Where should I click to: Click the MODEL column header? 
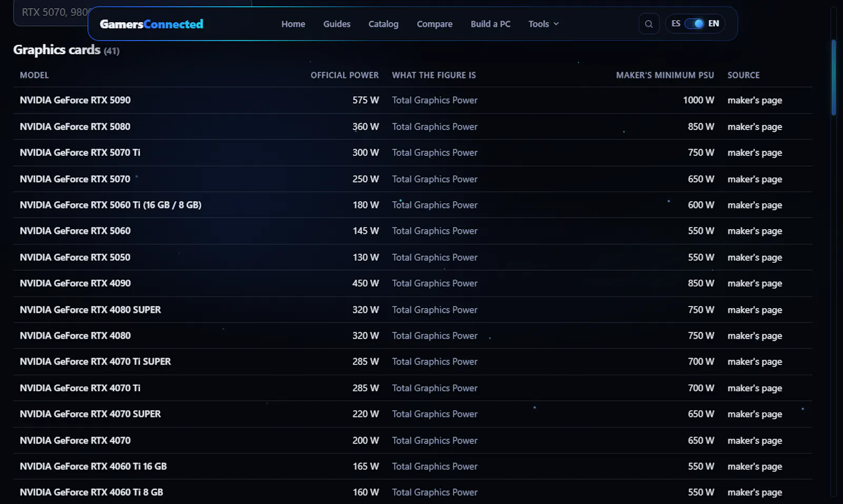tap(34, 75)
